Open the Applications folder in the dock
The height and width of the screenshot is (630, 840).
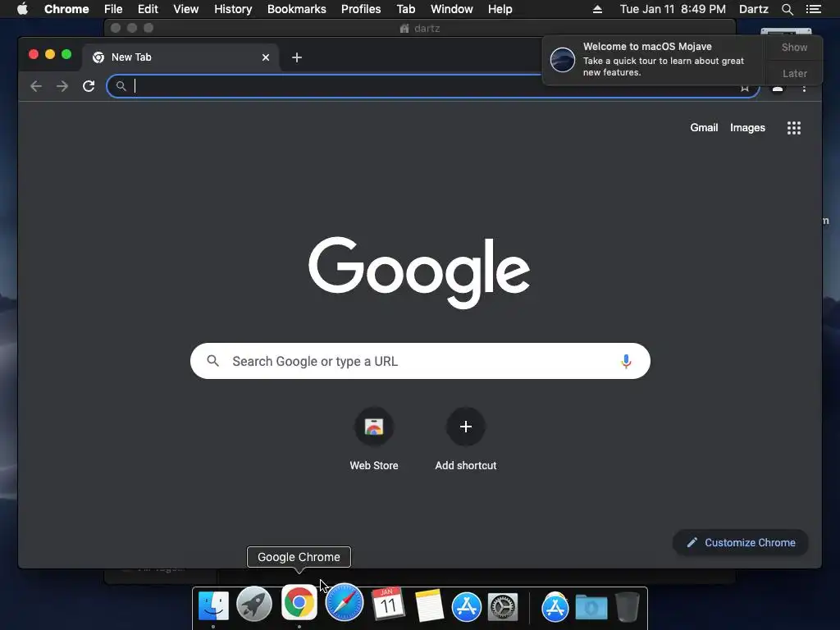point(555,607)
